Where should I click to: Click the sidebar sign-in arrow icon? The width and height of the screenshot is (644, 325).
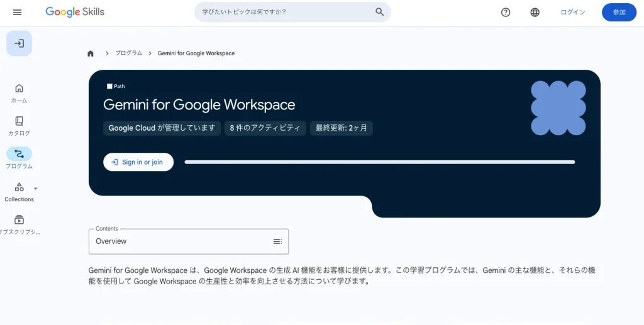tap(19, 43)
